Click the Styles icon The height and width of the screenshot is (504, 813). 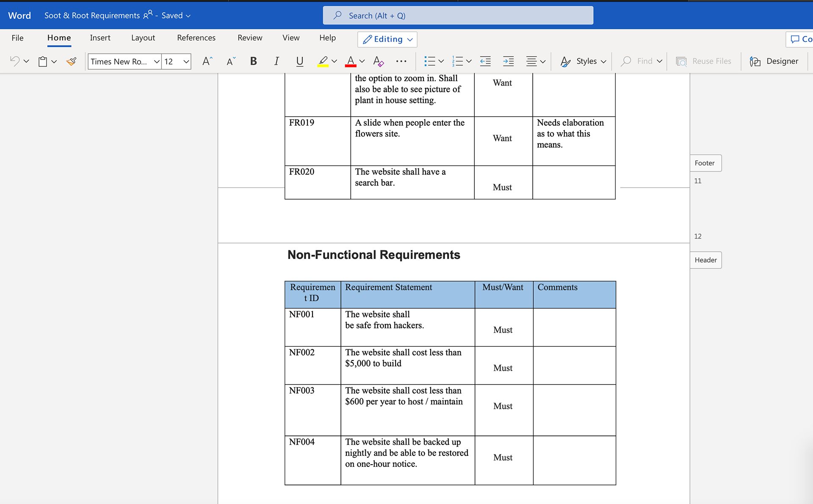click(565, 61)
